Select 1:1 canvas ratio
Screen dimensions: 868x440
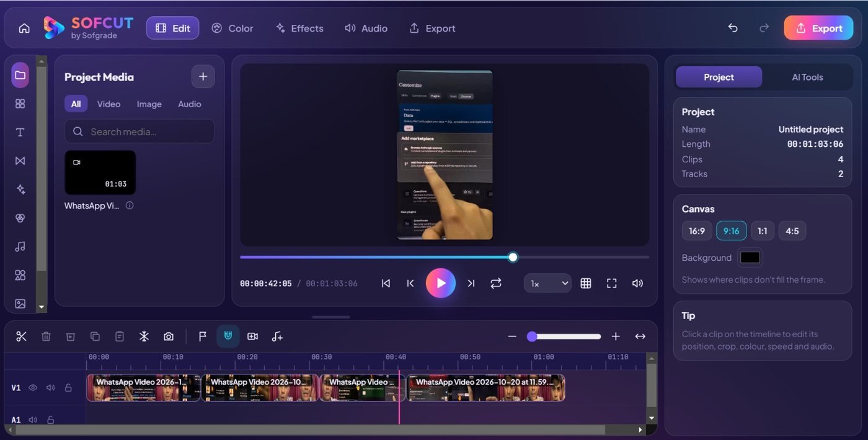coord(762,231)
